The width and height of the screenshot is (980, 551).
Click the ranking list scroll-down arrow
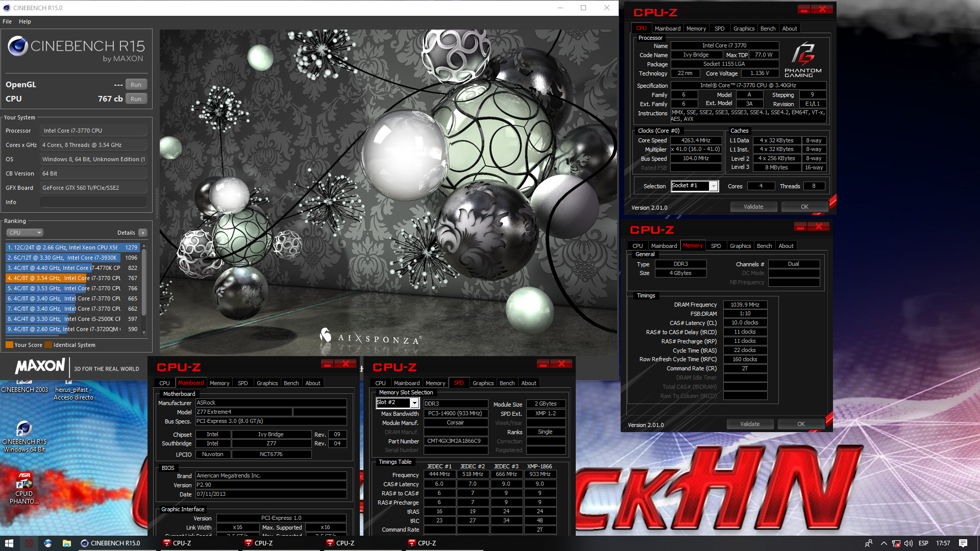pos(144,333)
